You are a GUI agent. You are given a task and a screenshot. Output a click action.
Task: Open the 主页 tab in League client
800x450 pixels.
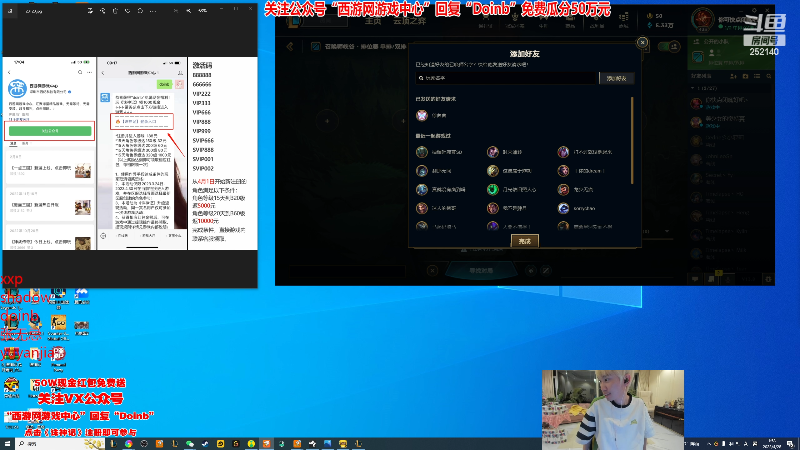[x=373, y=21]
